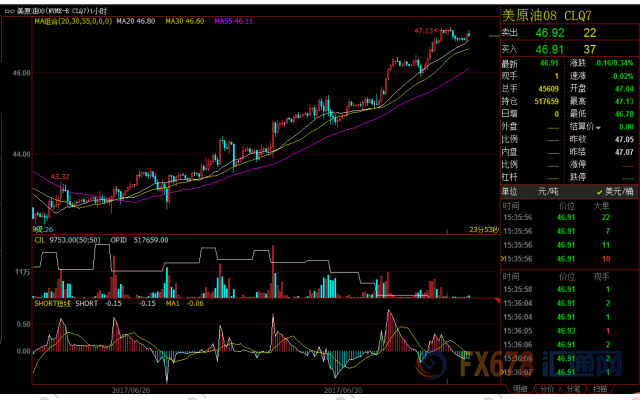Image resolution: width=640 pixels, height=400 pixels.
Task: Click the MA组合(20,30,55,0,0,0) indicator label
Action: (73, 21)
